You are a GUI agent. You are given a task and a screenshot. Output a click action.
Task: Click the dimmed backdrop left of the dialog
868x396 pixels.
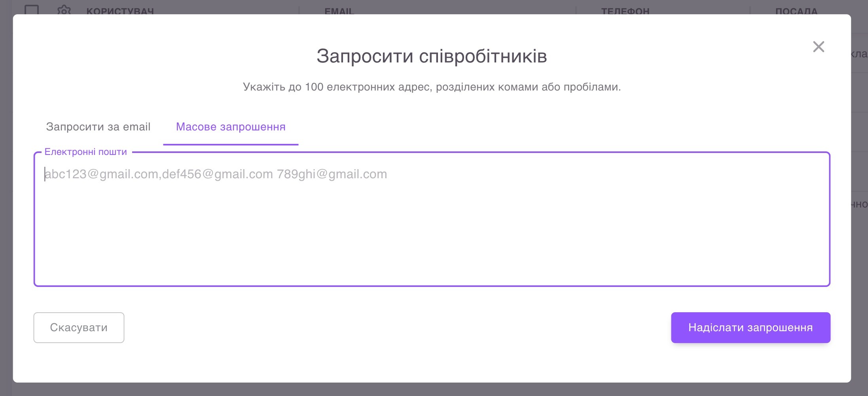pos(6,198)
